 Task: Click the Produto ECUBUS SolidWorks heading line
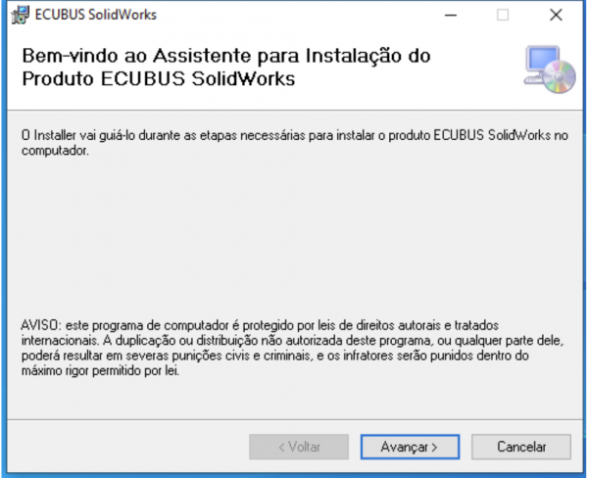click(159, 79)
